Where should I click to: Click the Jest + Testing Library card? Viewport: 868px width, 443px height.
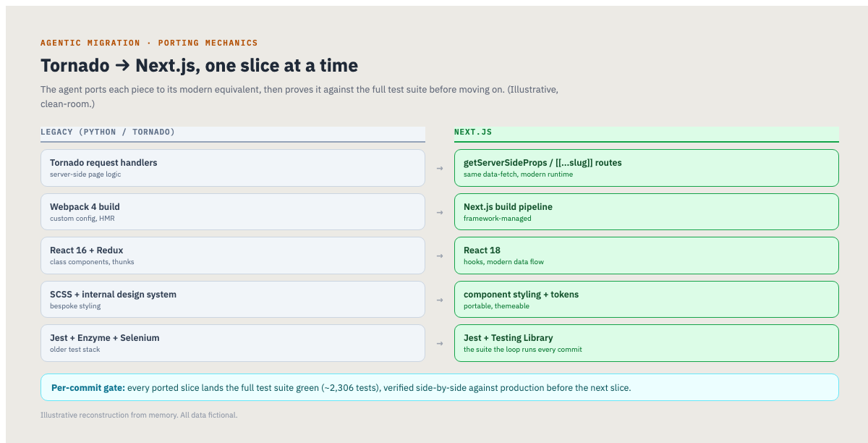click(x=647, y=343)
